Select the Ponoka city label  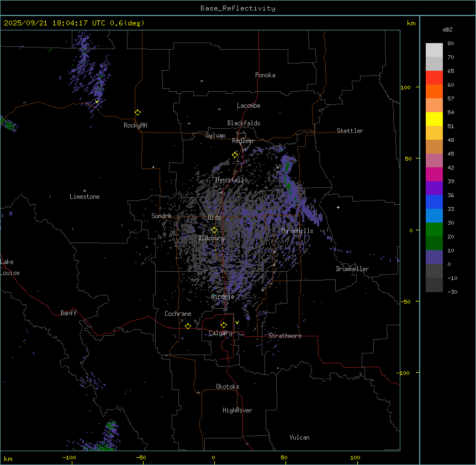tap(265, 75)
